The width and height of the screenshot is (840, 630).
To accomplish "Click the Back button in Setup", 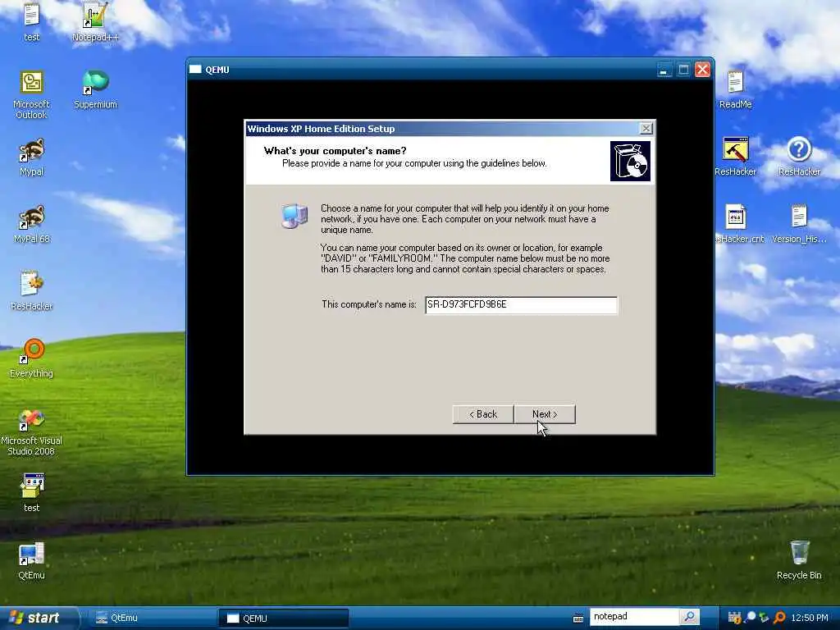I will point(483,414).
